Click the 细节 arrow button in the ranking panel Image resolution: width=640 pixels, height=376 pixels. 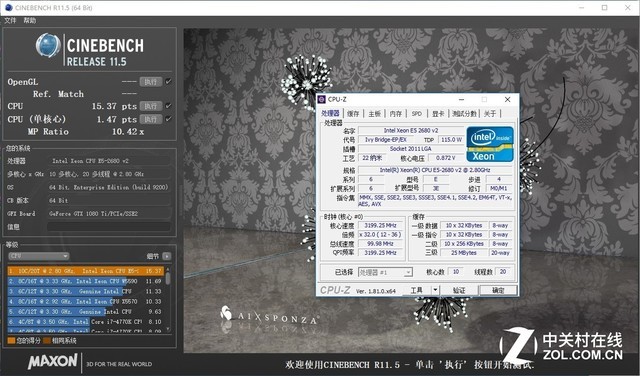167,256
